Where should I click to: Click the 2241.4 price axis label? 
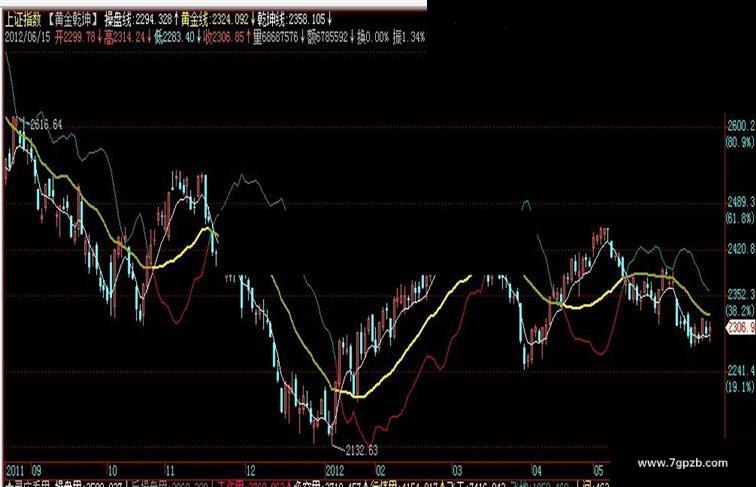point(741,370)
